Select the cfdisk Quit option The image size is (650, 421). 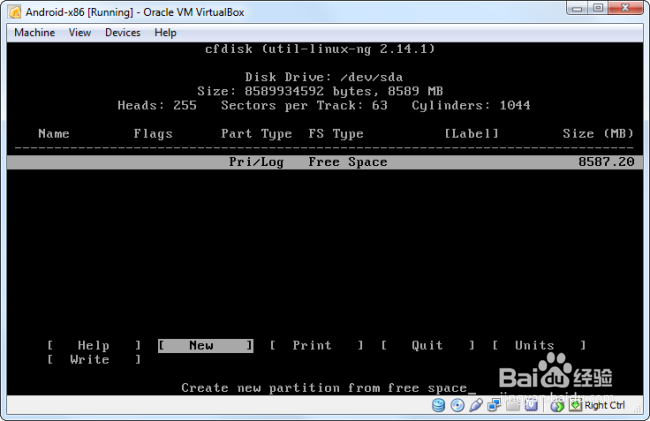coord(428,345)
